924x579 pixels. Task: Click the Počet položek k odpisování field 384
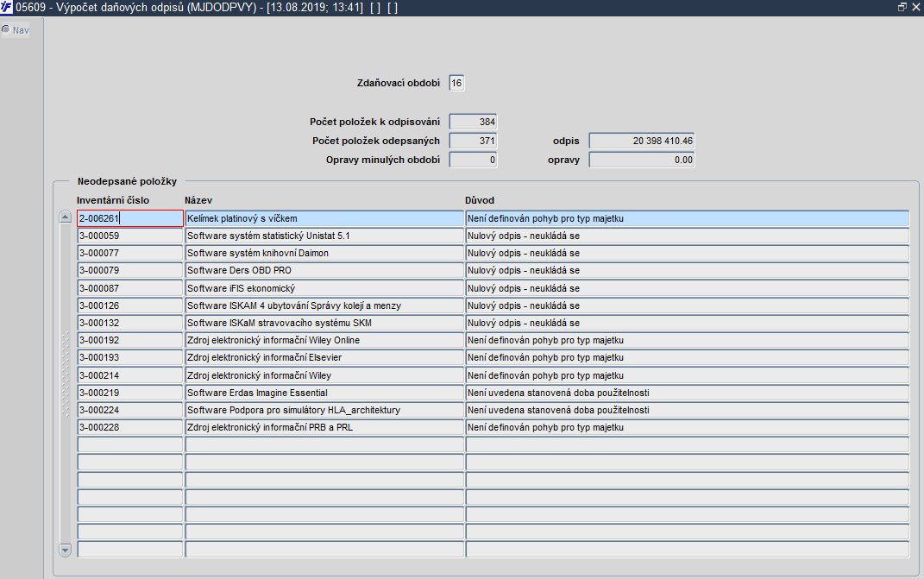click(x=473, y=122)
